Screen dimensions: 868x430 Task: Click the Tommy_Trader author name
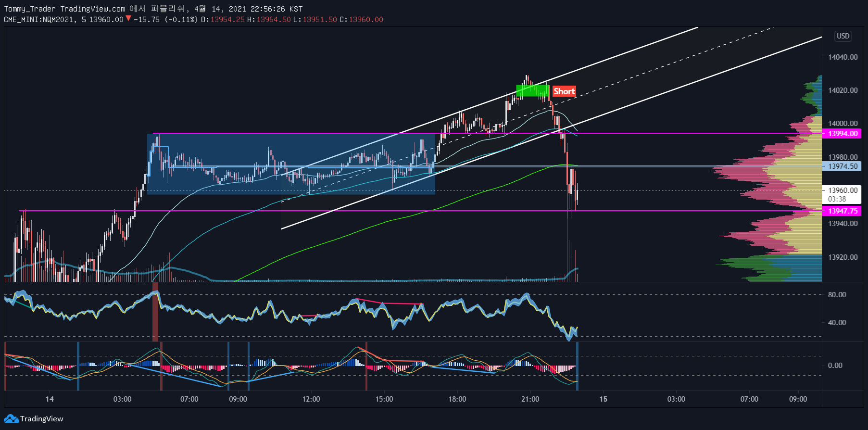(30, 9)
